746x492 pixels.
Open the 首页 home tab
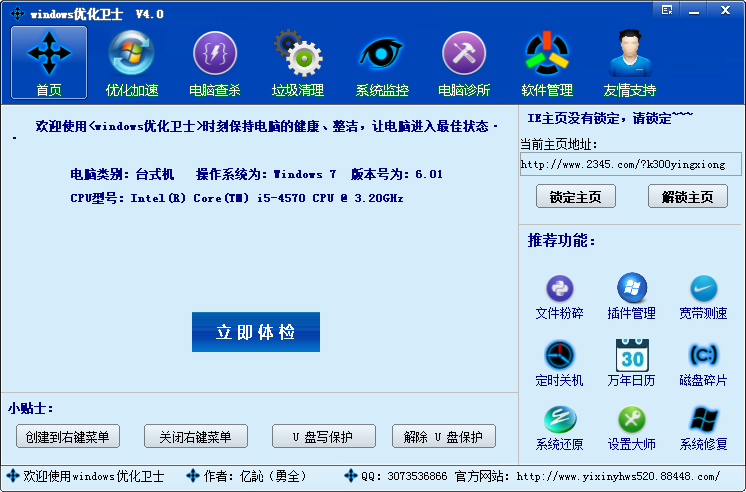[49, 62]
